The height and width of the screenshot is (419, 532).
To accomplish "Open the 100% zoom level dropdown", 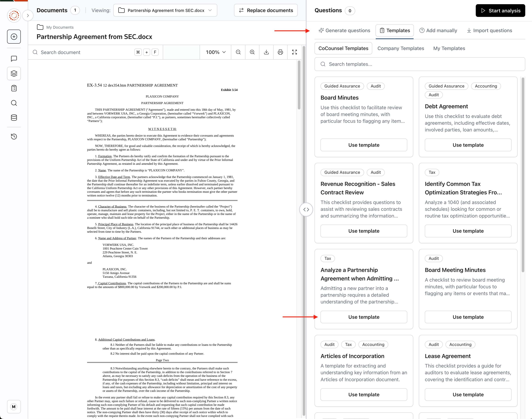I will coord(215,52).
